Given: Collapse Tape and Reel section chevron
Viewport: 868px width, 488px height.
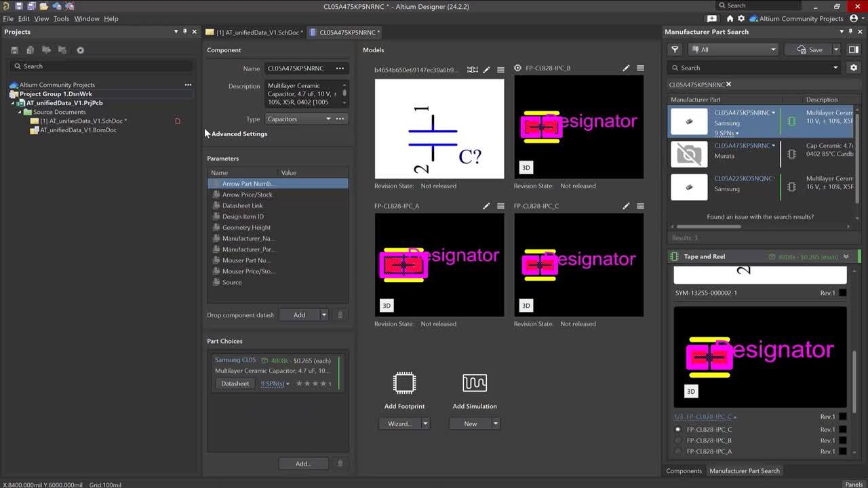Looking at the screenshot, I should pyautogui.click(x=846, y=257).
